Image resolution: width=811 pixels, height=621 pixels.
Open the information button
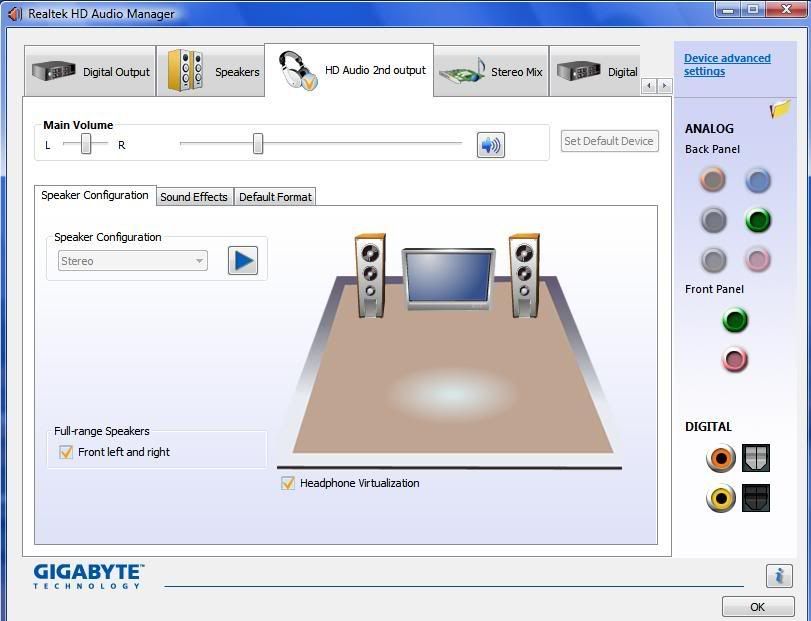click(x=779, y=575)
